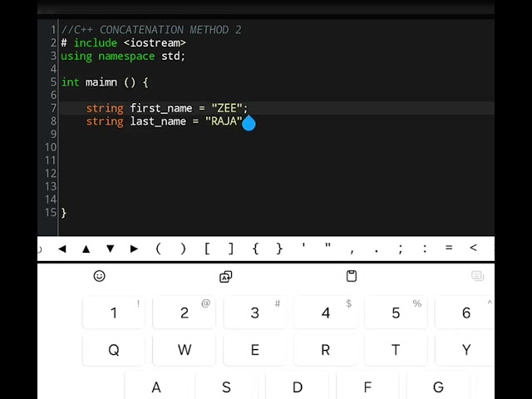Image resolution: width=532 pixels, height=399 pixels.
Task: Tap line number 10 in gutter
Action: 51,147
